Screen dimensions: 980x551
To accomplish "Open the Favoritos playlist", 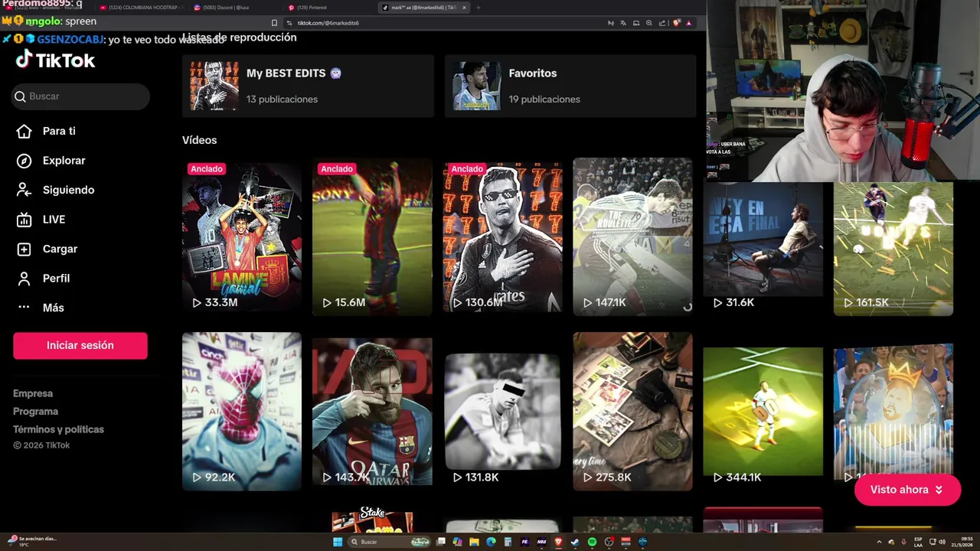I will (570, 86).
